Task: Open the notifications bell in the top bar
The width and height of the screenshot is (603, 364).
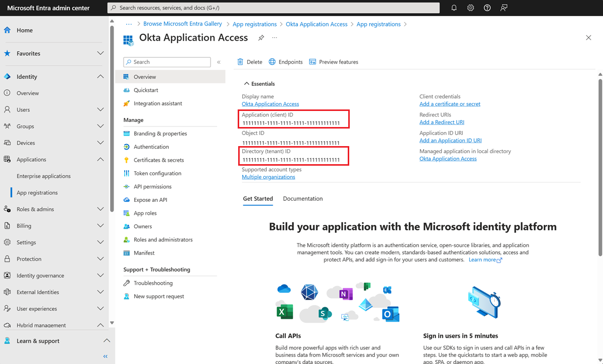Action: point(454,8)
